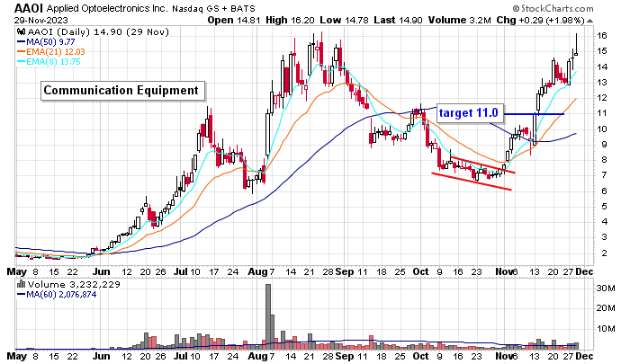
Task: Click the 13 label on the price axis
Action: [x=601, y=83]
